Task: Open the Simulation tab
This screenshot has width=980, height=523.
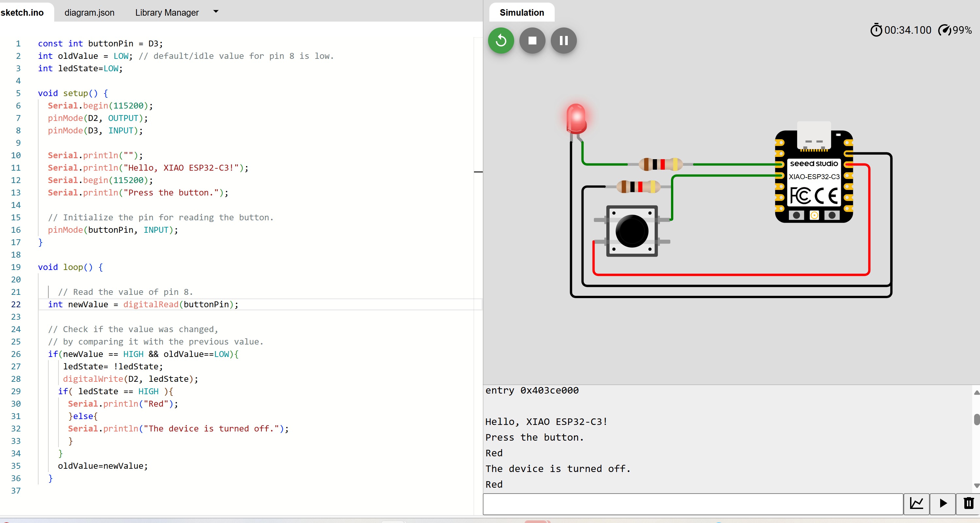Action: click(x=521, y=12)
